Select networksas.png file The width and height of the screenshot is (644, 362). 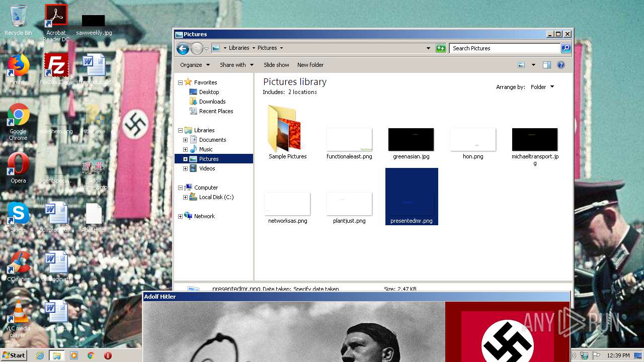coord(287,208)
